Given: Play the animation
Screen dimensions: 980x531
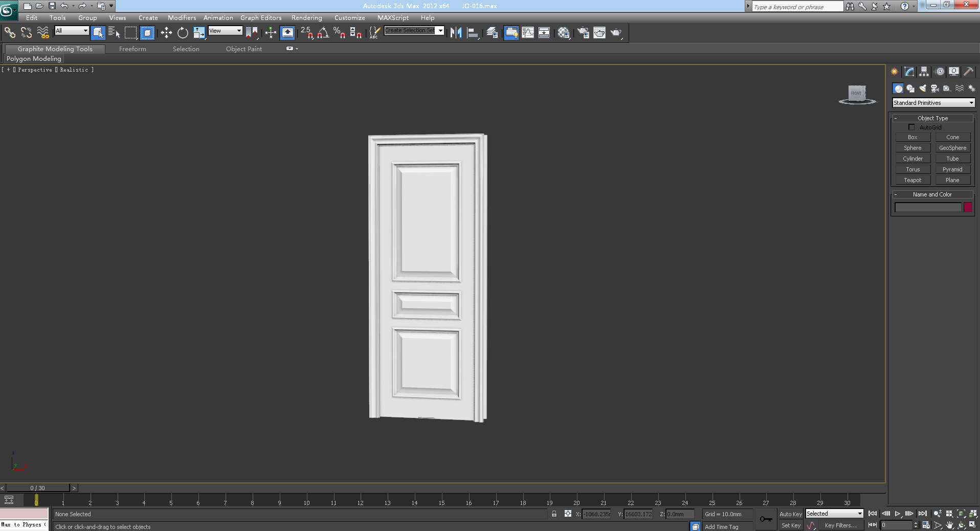Looking at the screenshot, I should [x=898, y=514].
